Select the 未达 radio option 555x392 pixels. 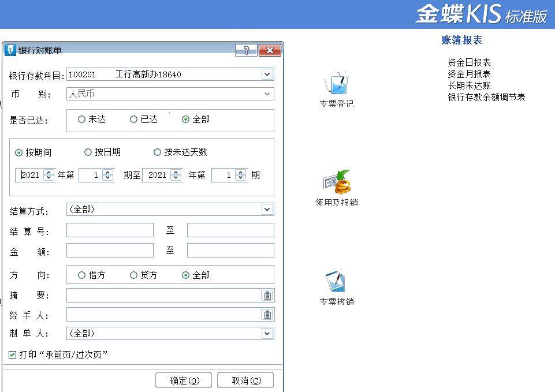pyautogui.click(x=82, y=120)
